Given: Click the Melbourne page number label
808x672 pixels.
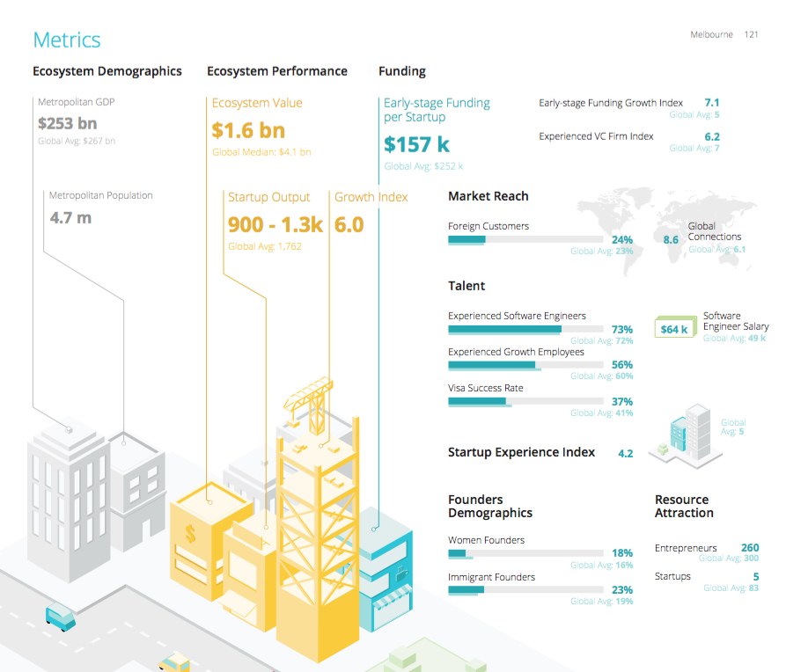Looking at the screenshot, I should click(x=724, y=35).
